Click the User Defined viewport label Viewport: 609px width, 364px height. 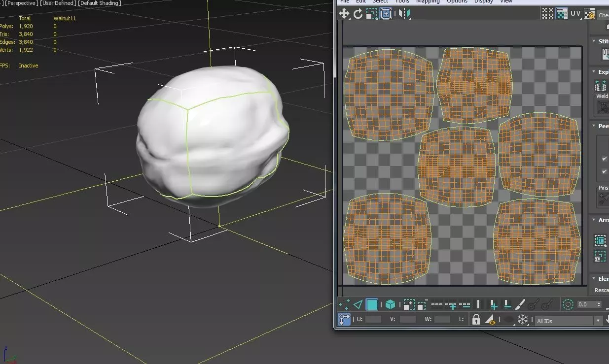click(58, 3)
